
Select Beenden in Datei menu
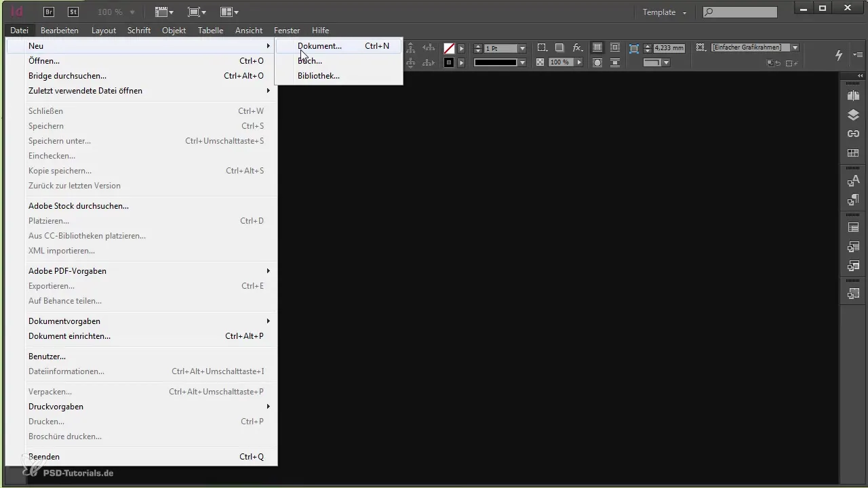(x=141, y=457)
